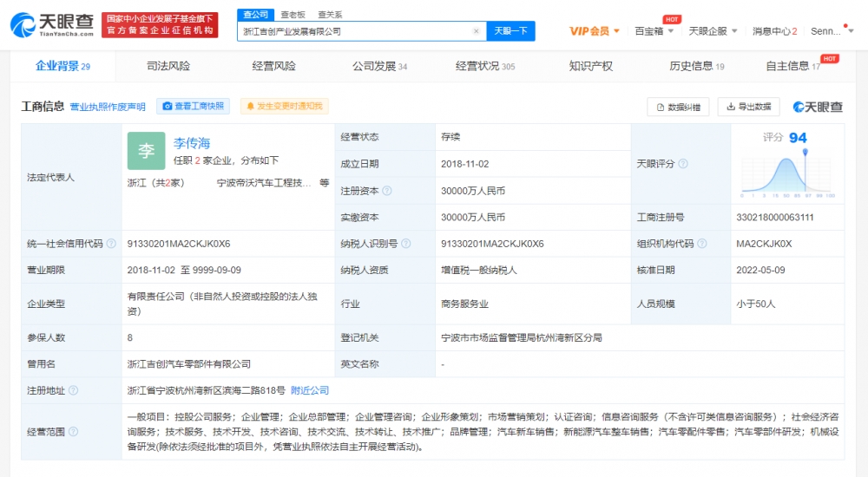Viewport: 868px width, 477px height.
Task: Select the 经营状态 value 存续
Action: [450, 137]
